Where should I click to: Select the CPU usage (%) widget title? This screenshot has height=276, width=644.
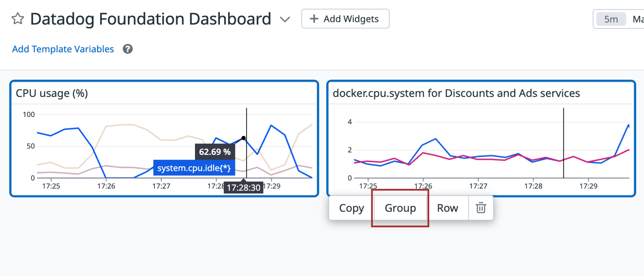coord(52,93)
